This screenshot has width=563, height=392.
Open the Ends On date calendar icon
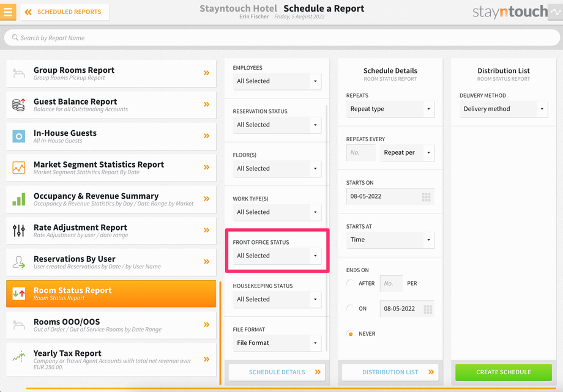[x=428, y=309]
